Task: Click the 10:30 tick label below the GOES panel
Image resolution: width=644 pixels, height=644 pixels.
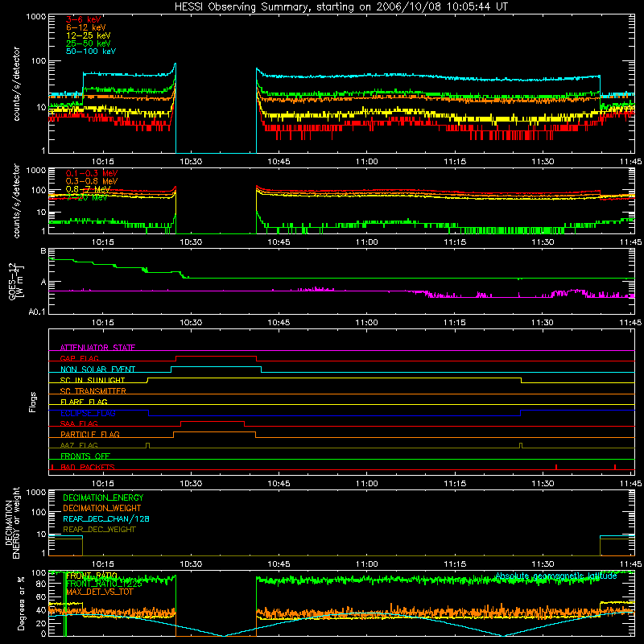Action: pos(191,323)
